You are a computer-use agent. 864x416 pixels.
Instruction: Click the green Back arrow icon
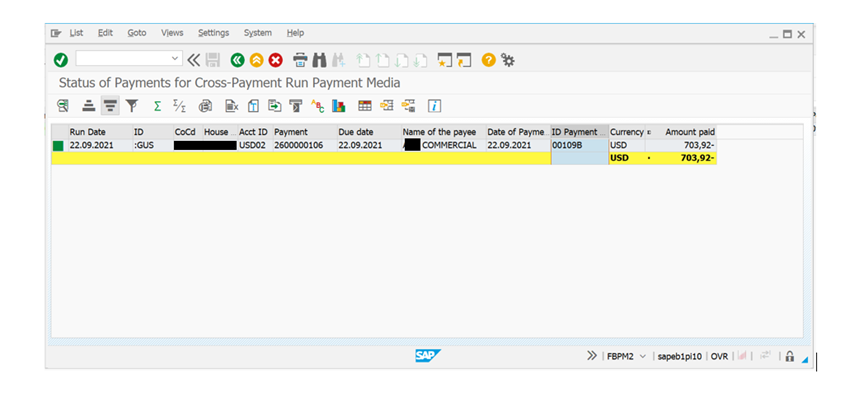click(238, 60)
